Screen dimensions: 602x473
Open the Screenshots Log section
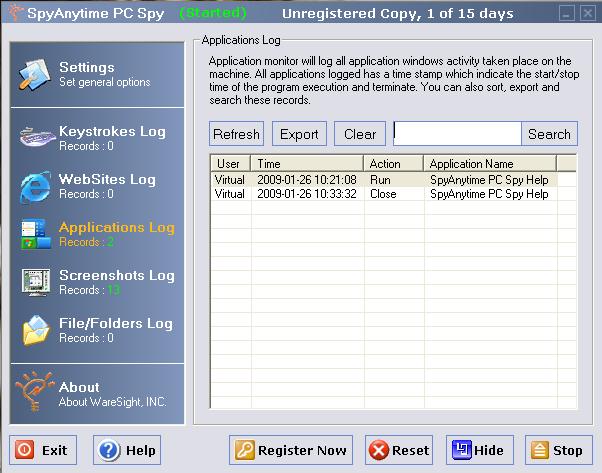[x=97, y=282]
